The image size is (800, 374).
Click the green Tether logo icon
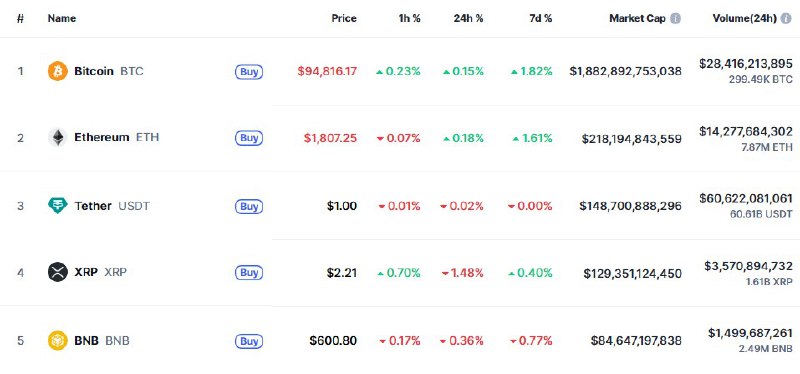[58, 206]
